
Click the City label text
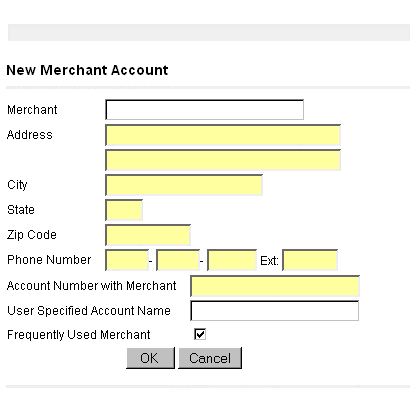tap(17, 185)
